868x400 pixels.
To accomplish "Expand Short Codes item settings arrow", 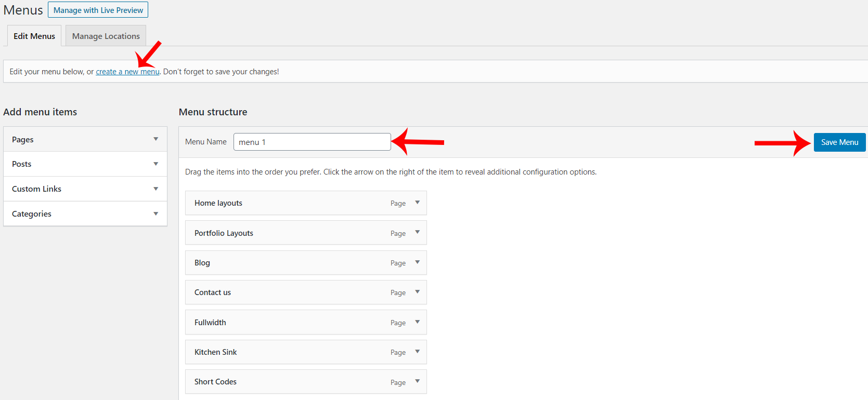I will click(417, 381).
